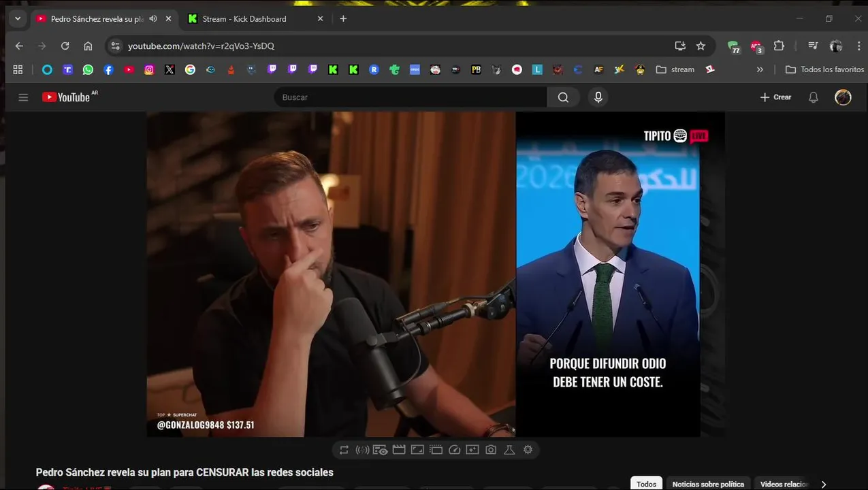
Task: Open the X (Twitter) bookmark
Action: point(170,69)
